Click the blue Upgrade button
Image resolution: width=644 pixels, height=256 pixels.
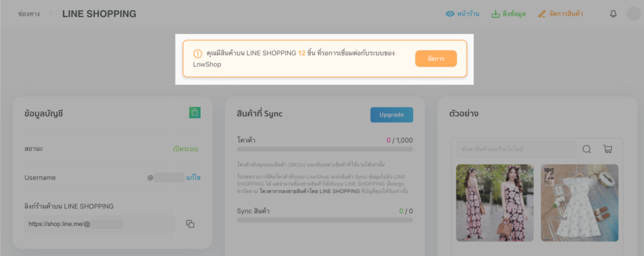click(391, 114)
